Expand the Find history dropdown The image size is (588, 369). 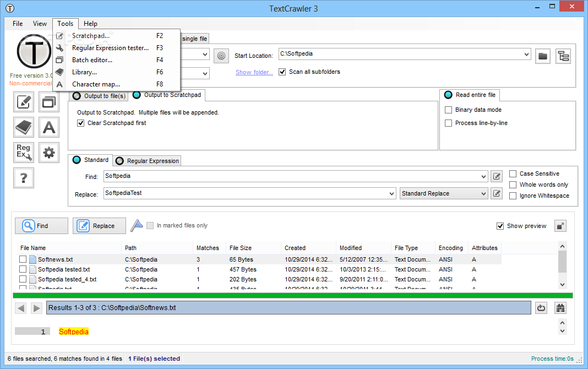(483, 176)
